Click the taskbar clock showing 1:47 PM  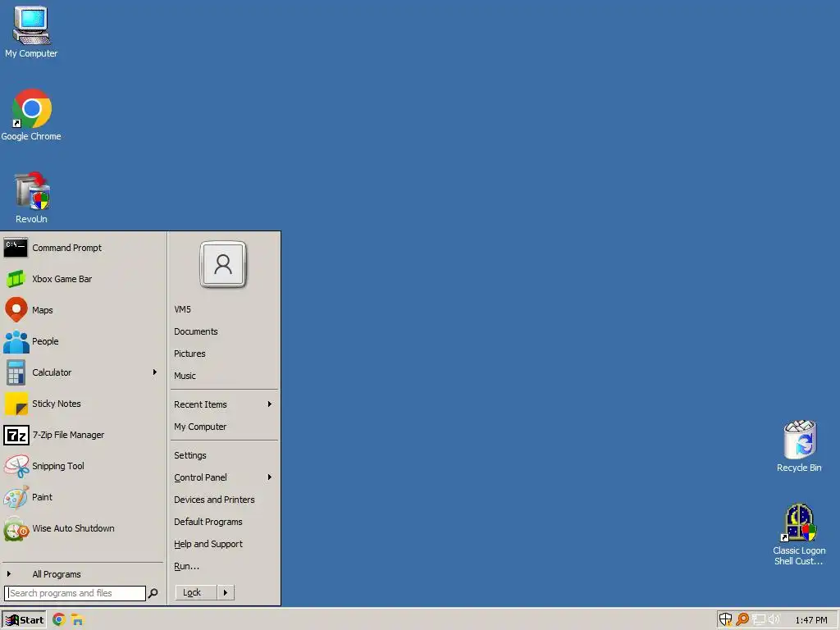(x=811, y=620)
